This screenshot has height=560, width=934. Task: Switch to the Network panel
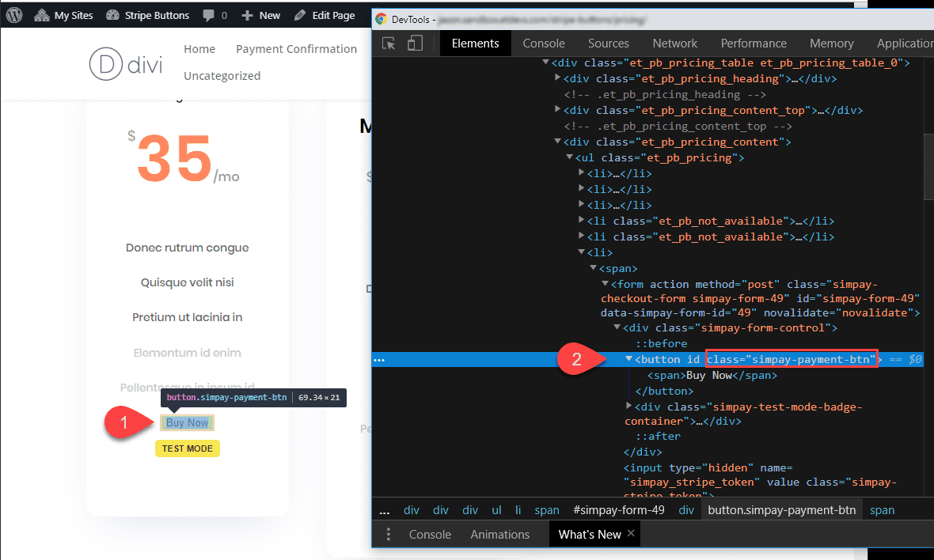[x=674, y=44]
